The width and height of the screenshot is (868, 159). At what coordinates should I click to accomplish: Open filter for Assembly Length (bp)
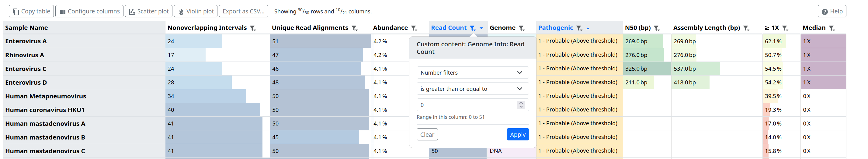[746, 28]
